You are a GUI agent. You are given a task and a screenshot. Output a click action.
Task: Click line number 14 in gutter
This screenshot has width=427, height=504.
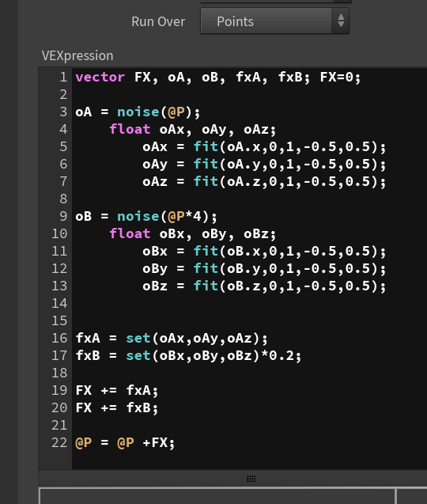pyautogui.click(x=59, y=303)
